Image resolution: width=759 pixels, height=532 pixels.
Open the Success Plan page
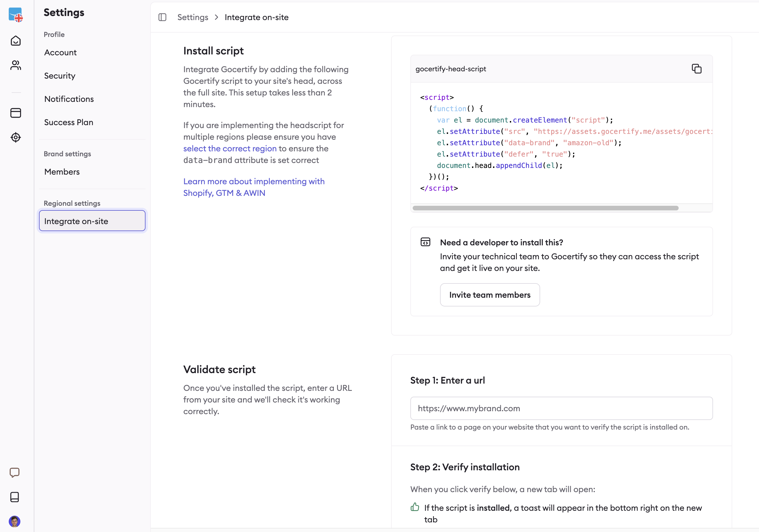tap(68, 122)
